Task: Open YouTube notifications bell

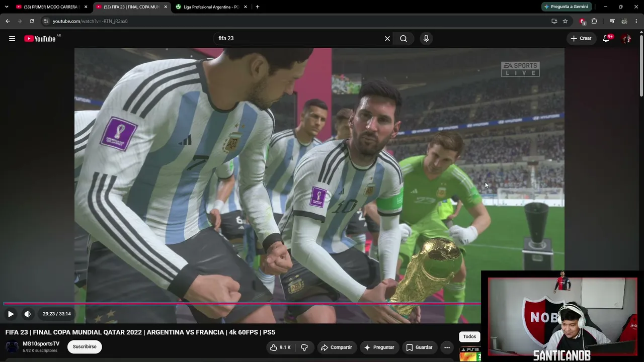Action: click(x=607, y=39)
